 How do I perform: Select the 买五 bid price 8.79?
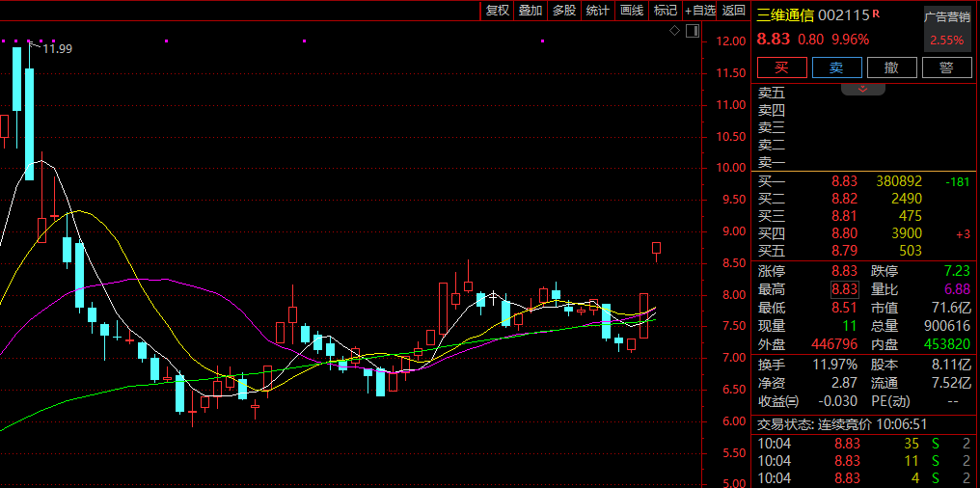pyautogui.click(x=846, y=251)
